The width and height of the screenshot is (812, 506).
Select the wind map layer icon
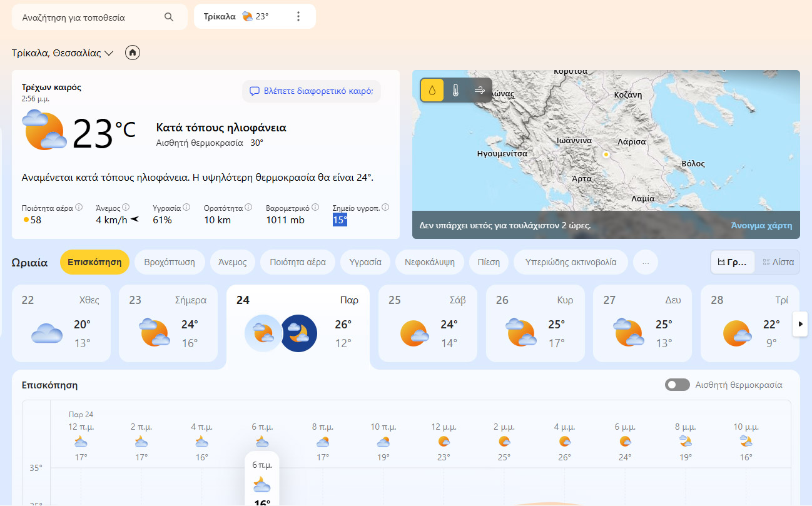[x=480, y=90]
